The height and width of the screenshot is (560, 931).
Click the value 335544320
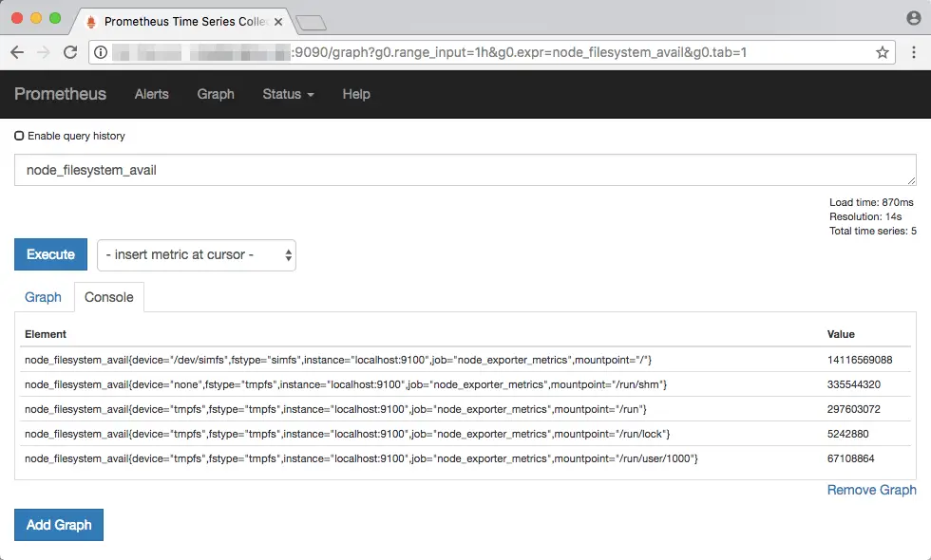854,384
